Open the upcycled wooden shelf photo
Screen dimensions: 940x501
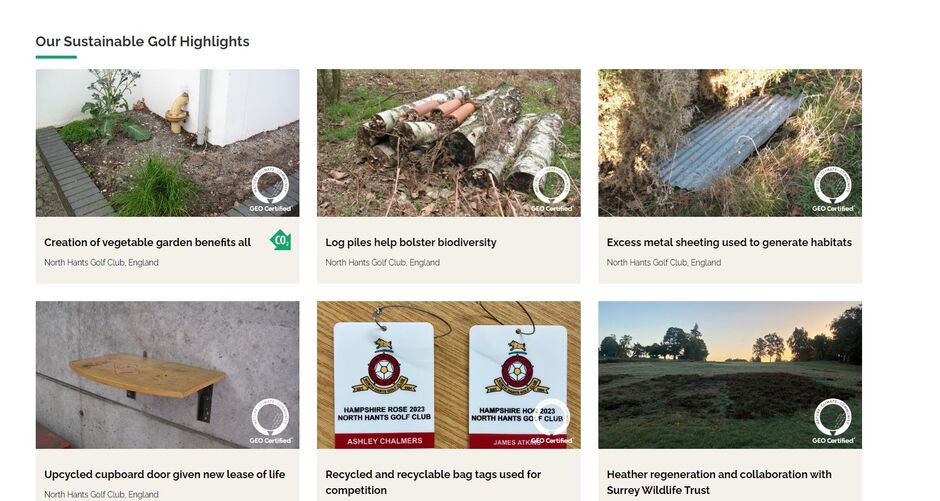click(x=167, y=375)
